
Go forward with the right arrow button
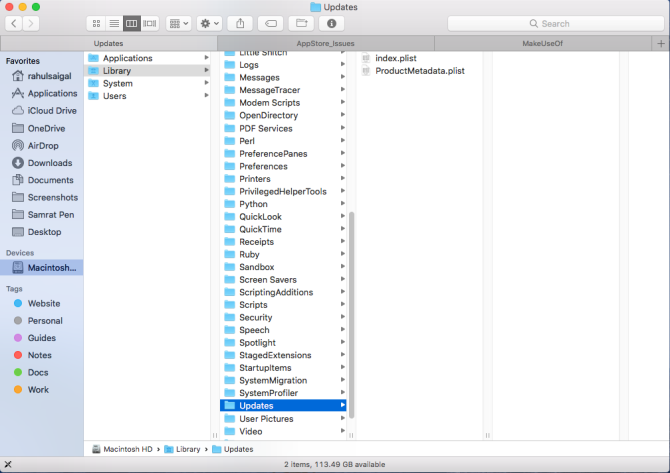(x=31, y=24)
